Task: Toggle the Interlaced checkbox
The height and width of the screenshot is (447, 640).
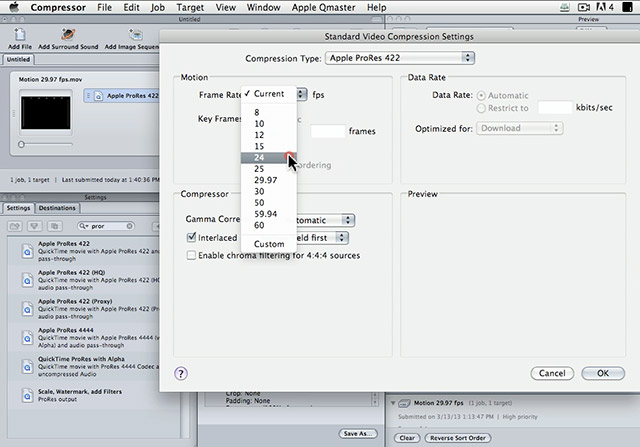Action: (191, 237)
